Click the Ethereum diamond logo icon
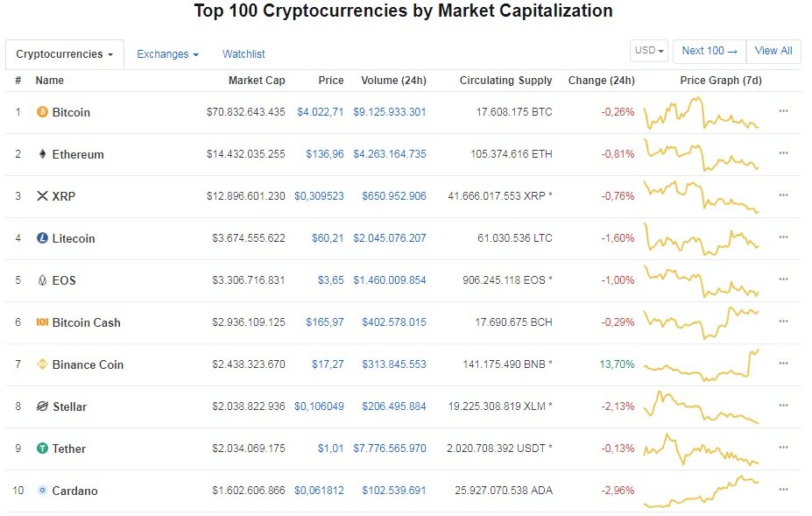812x516 pixels. click(x=42, y=154)
